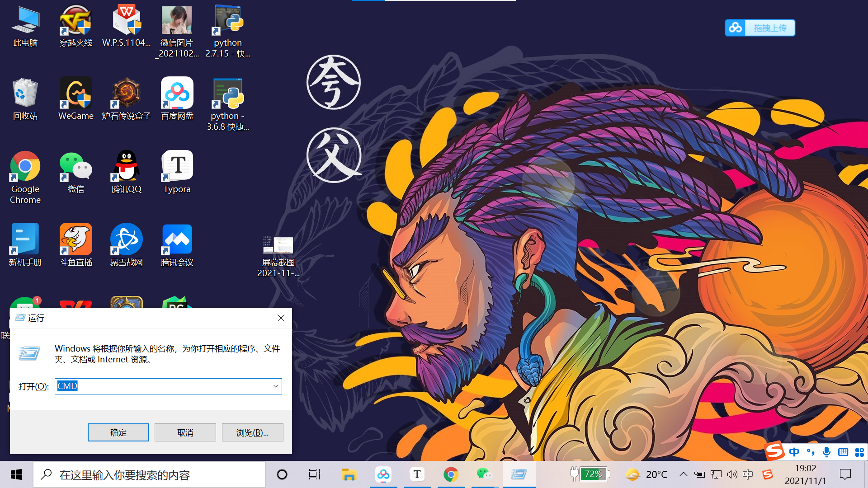Select the 斗鱼直播 desktop icon

75,240
